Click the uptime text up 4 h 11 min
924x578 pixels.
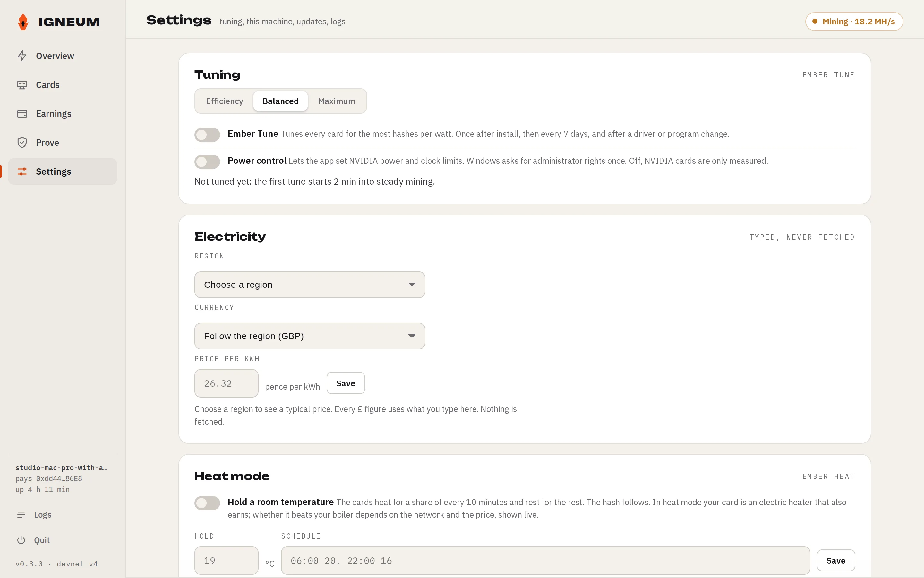point(42,490)
